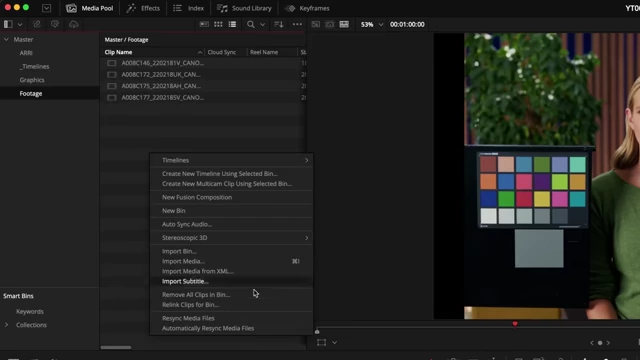The image size is (640, 360).
Task: Choose Auto Sync Audio
Action: pos(231,224)
